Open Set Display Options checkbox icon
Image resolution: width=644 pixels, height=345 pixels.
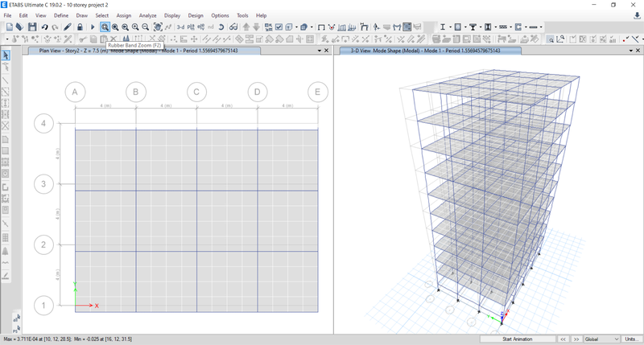(x=279, y=27)
